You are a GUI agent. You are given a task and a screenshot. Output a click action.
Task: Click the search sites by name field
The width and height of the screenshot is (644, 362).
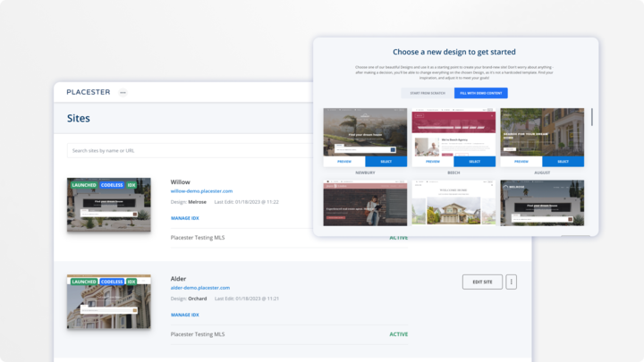coord(188,151)
